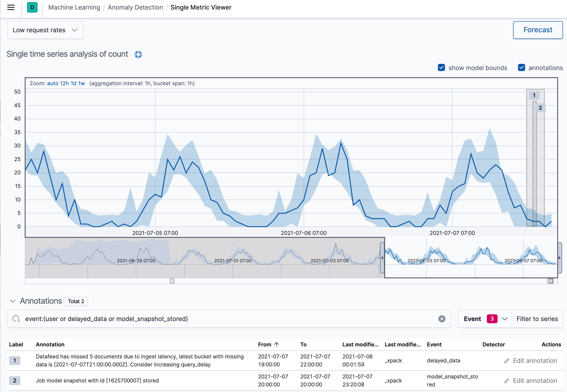Click the search magnifier in annotations bar
Viewport: 567px width, 392px height.
(x=16, y=319)
